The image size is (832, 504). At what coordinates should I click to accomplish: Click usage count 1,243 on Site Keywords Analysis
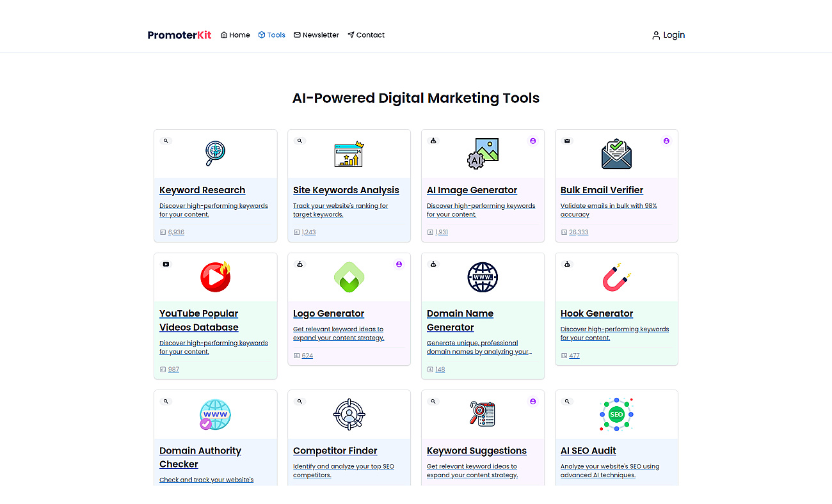pyautogui.click(x=308, y=232)
